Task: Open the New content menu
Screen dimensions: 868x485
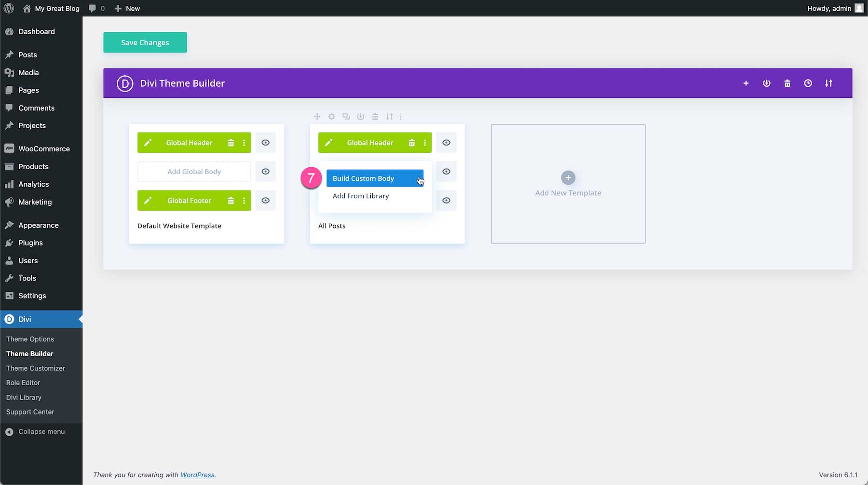Action: (x=127, y=8)
